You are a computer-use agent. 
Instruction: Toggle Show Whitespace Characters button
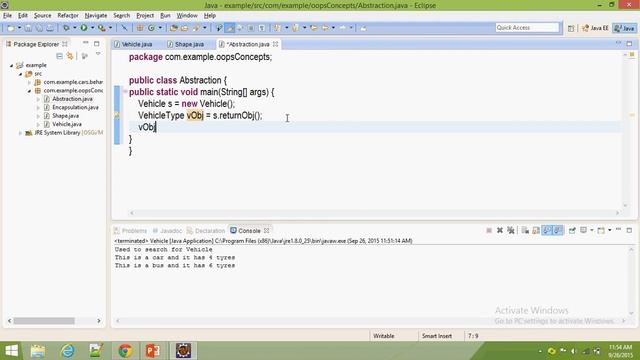pos(262,28)
